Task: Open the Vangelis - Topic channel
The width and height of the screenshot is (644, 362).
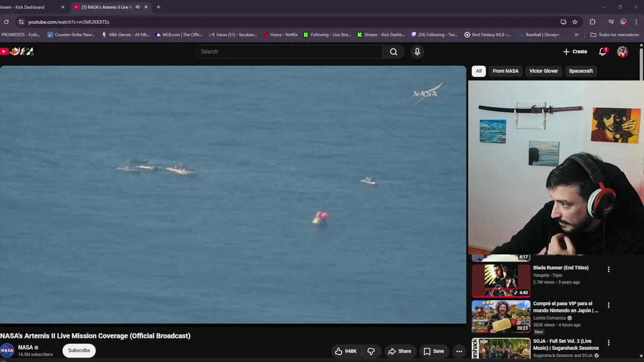Action: tap(548, 276)
